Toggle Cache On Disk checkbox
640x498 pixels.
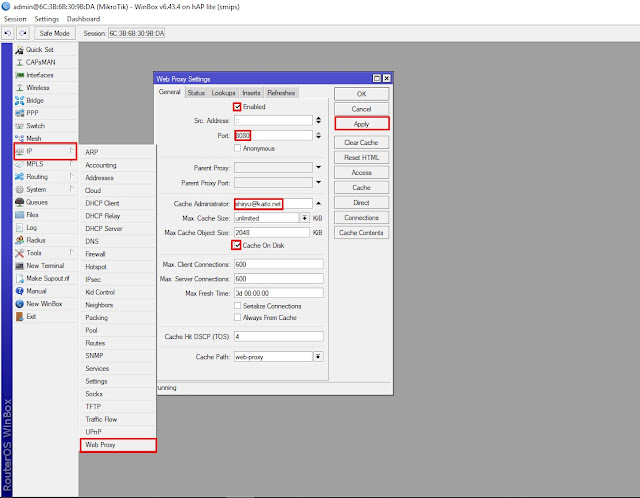[x=237, y=245]
